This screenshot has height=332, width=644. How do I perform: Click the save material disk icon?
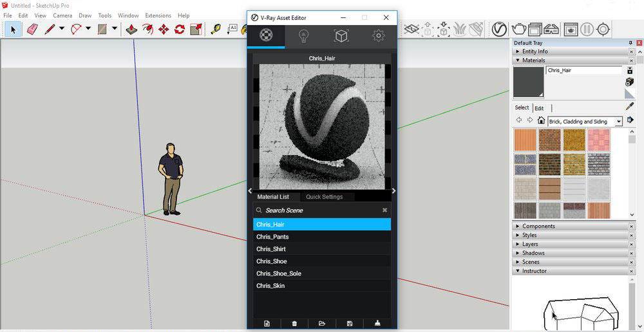[x=350, y=324]
